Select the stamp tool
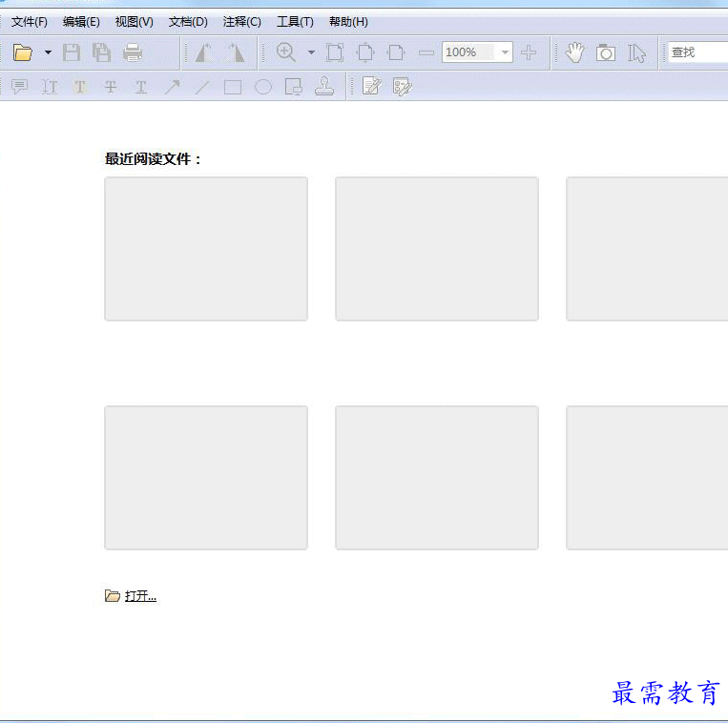Screen dimensions: 728x723 pyautogui.click(x=324, y=86)
